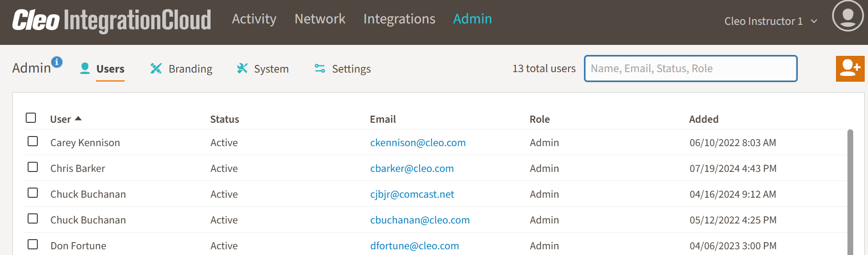Open the user profile avatar icon
Viewport: 868px width, 255px height.
click(847, 16)
